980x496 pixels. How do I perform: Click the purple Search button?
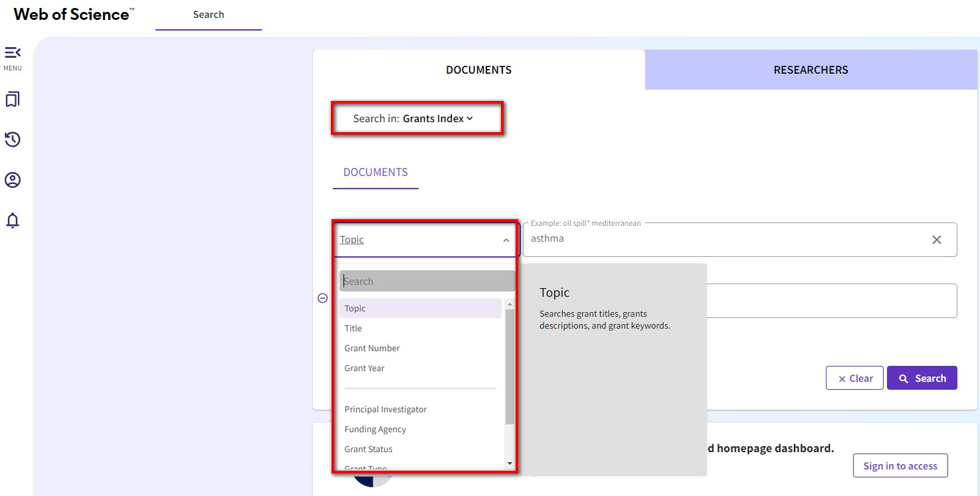tap(922, 378)
